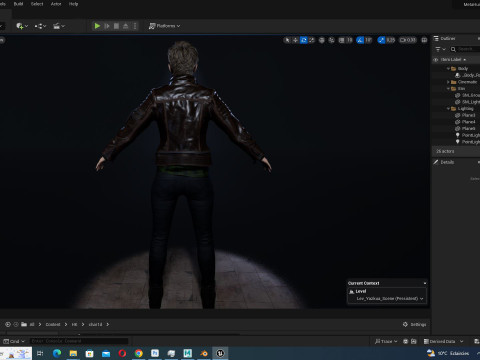Click the console command input field
Screen dimensions: 480x360
coord(79,341)
